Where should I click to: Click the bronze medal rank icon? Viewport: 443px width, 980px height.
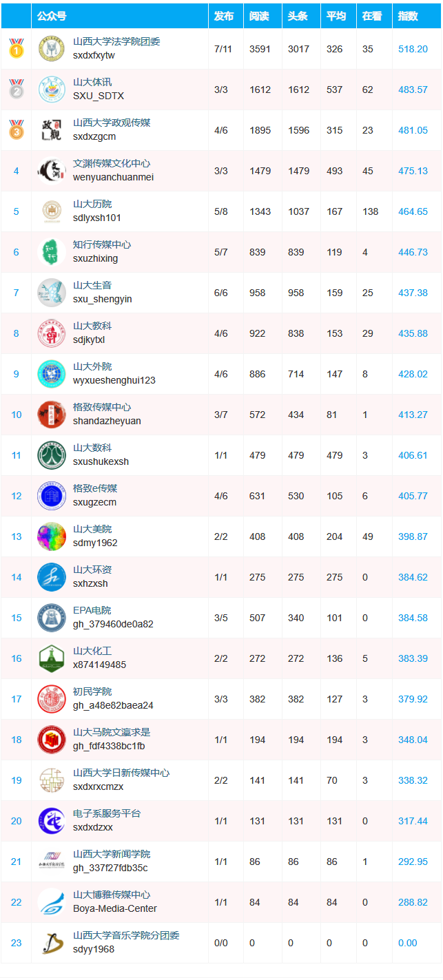(x=16, y=129)
